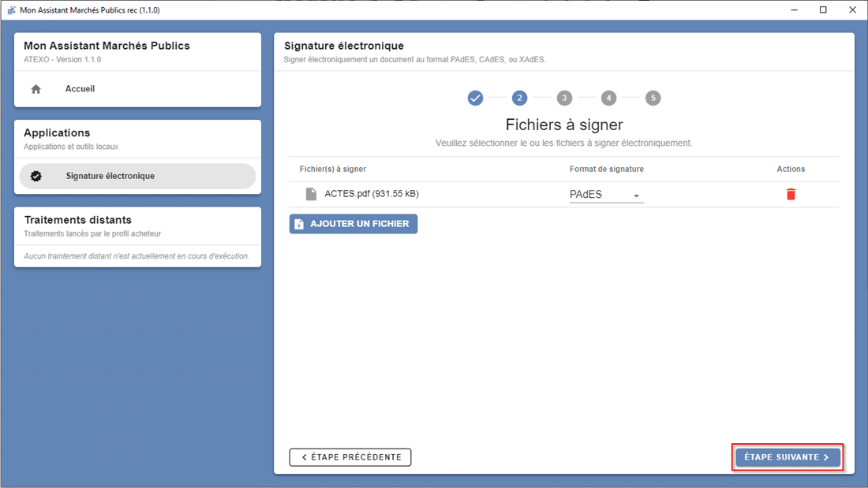
Task: Open the PAdES signature format dropdown
Action: pos(606,195)
